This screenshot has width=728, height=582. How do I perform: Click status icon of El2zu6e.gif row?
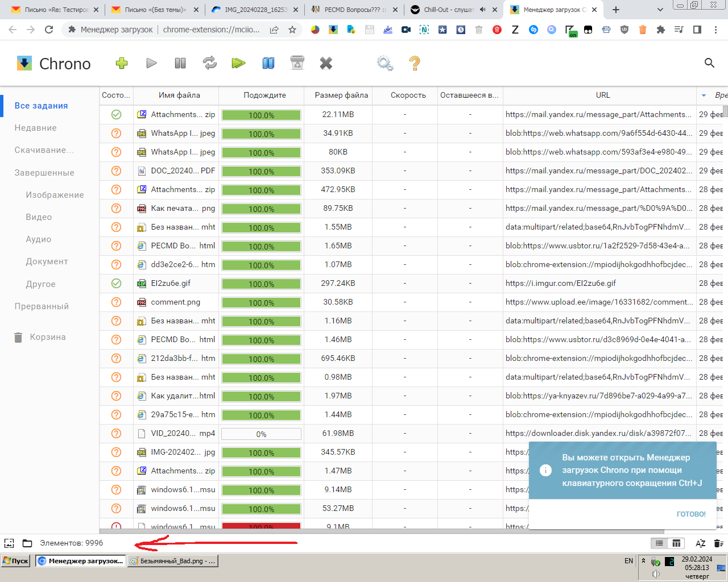[116, 283]
